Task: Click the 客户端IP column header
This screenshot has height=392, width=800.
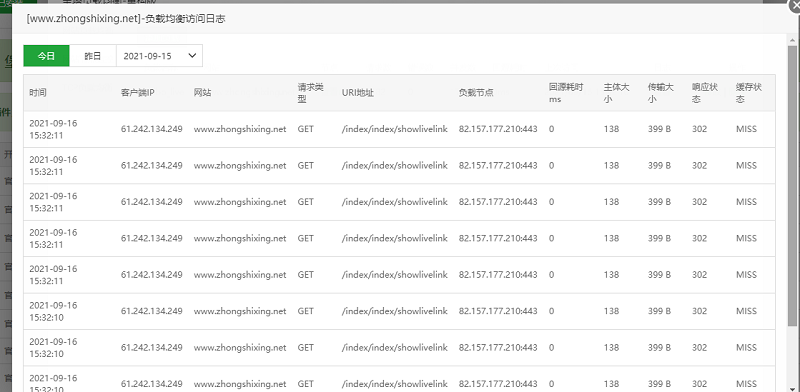Action: 137,93
